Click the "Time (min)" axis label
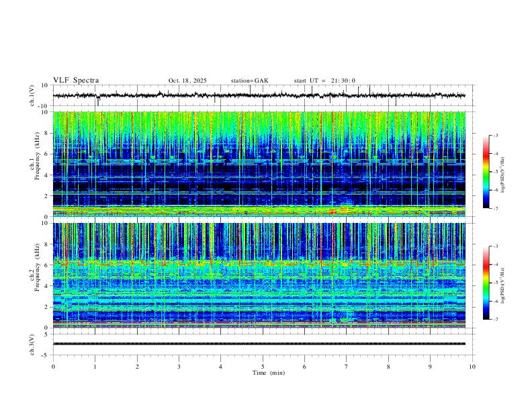The image size is (532, 411). 269,373
